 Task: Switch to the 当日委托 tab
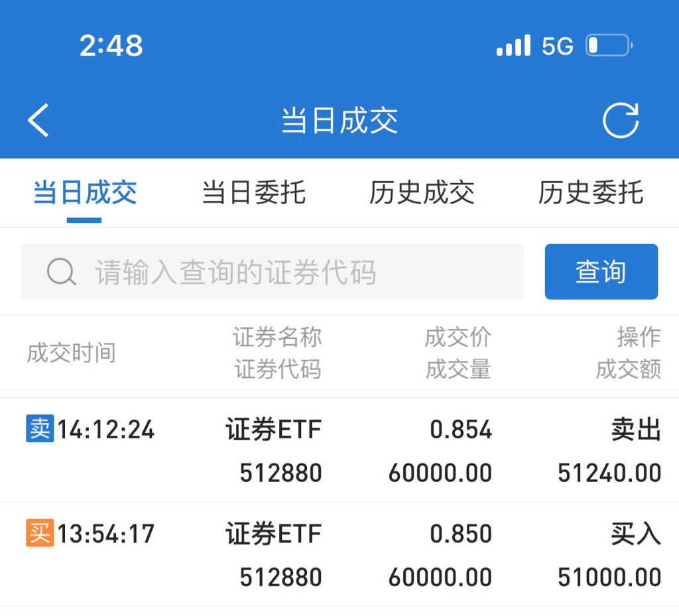(x=252, y=192)
